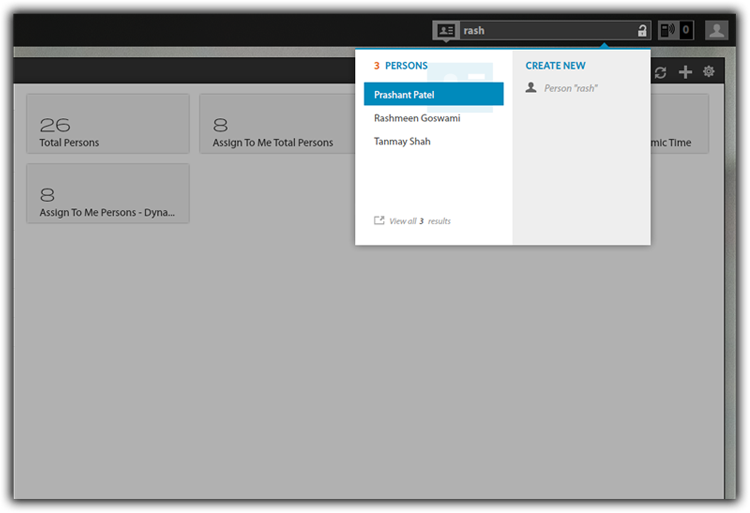
Task: Select Prashant Patel from results
Action: (433, 94)
